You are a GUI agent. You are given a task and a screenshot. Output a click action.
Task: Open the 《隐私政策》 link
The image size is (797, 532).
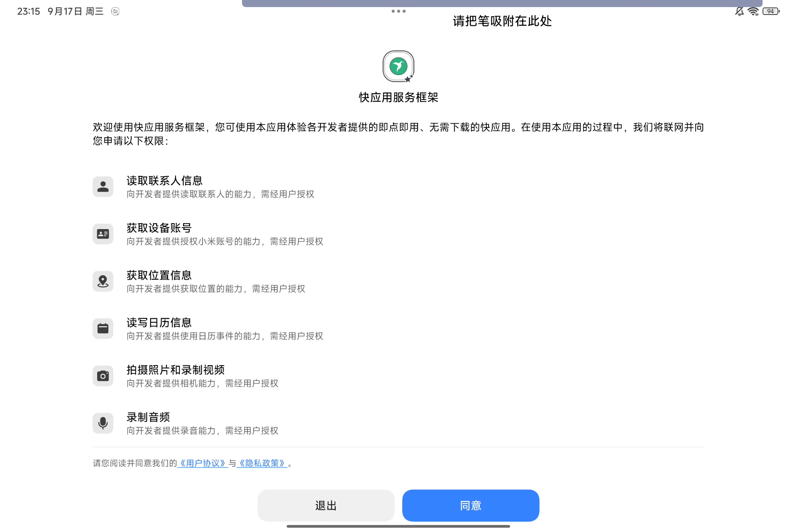(x=262, y=463)
